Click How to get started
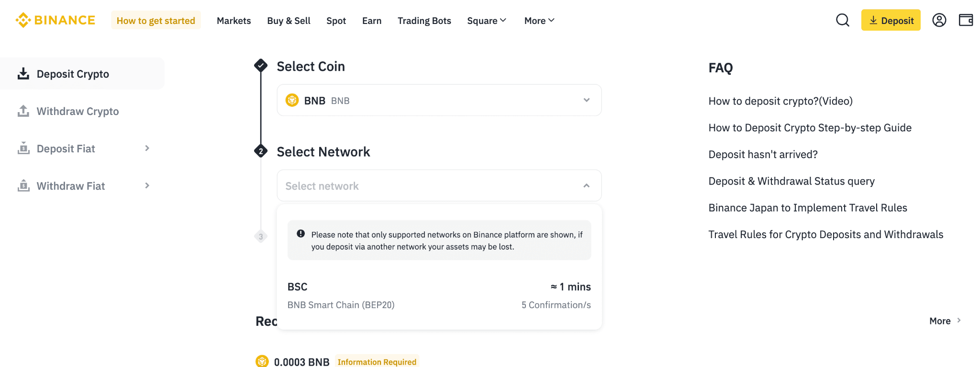Screen dimensions: 980x367 point(156,21)
